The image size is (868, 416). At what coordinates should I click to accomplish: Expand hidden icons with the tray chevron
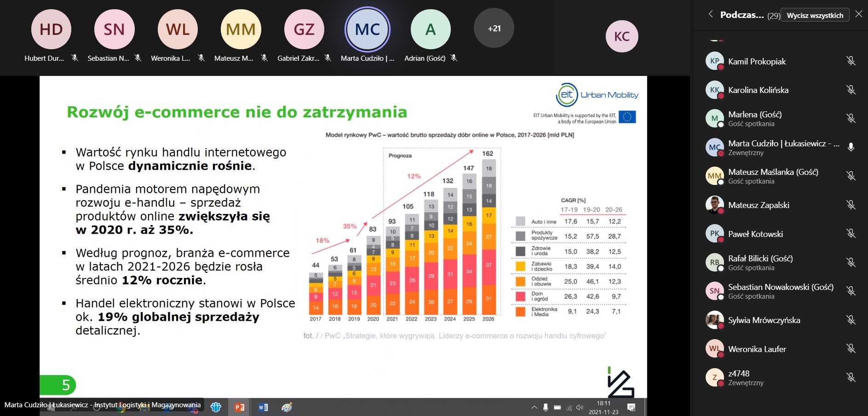[x=535, y=407]
